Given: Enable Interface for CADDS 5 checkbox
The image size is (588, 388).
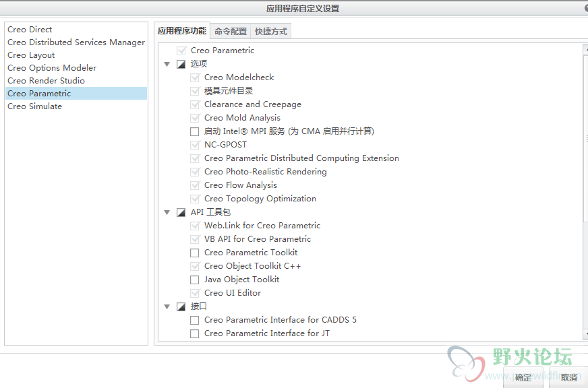Looking at the screenshot, I should (195, 320).
